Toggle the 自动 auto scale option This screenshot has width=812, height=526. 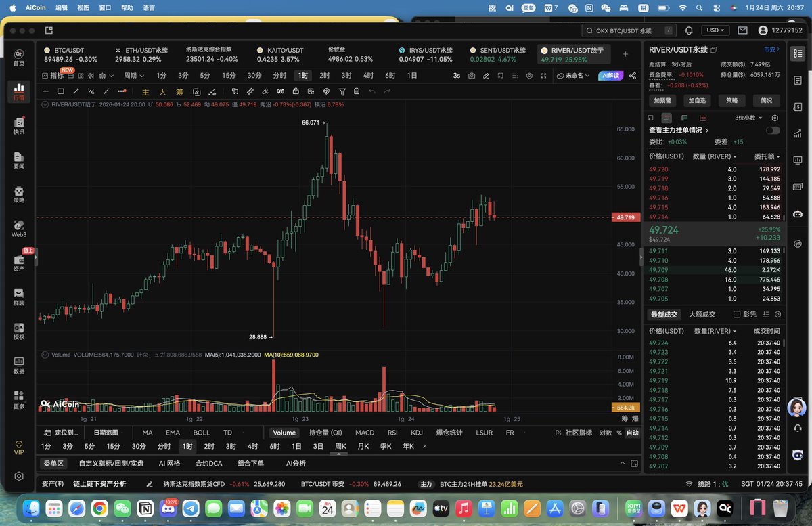(x=632, y=433)
